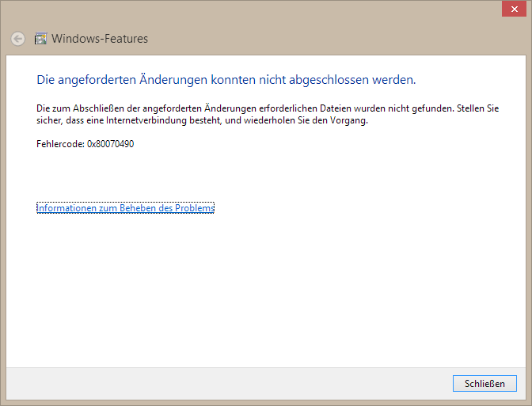Click the Windows-Features window icon
Viewport: 532px width, 406px height.
(x=41, y=38)
